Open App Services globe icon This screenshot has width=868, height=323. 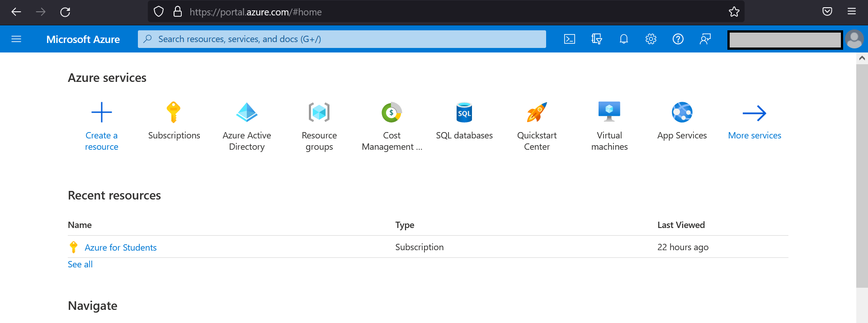pos(682,112)
